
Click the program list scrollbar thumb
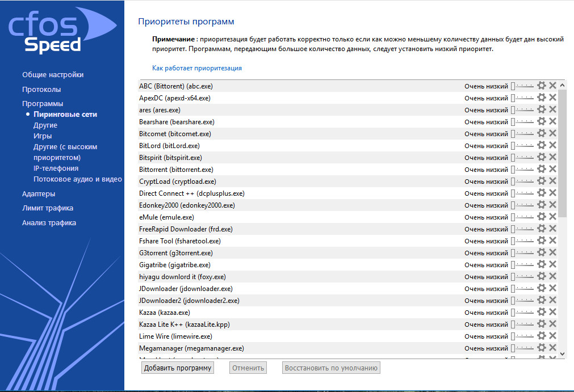(562, 154)
